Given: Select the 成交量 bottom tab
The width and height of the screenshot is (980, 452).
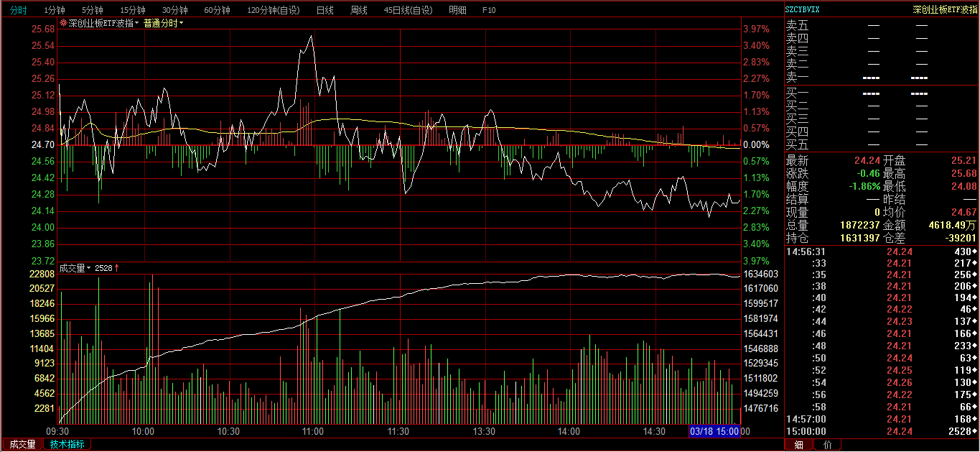Looking at the screenshot, I should pos(22,444).
